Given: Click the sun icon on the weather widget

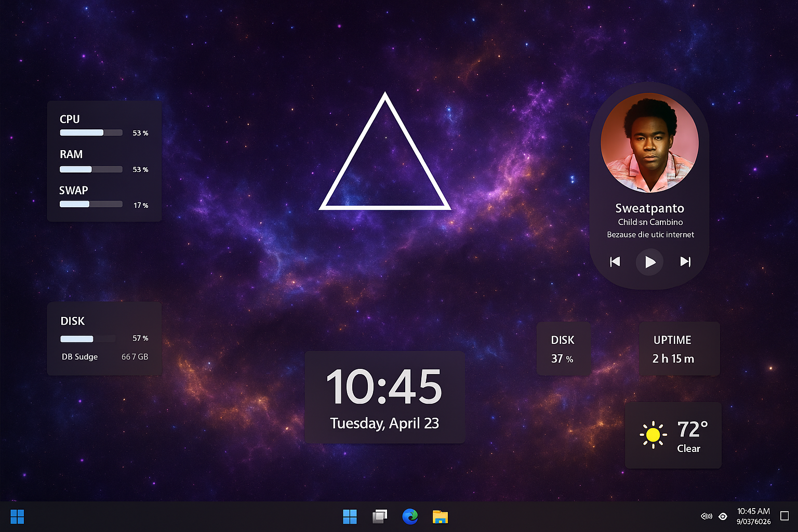Looking at the screenshot, I should [x=653, y=435].
